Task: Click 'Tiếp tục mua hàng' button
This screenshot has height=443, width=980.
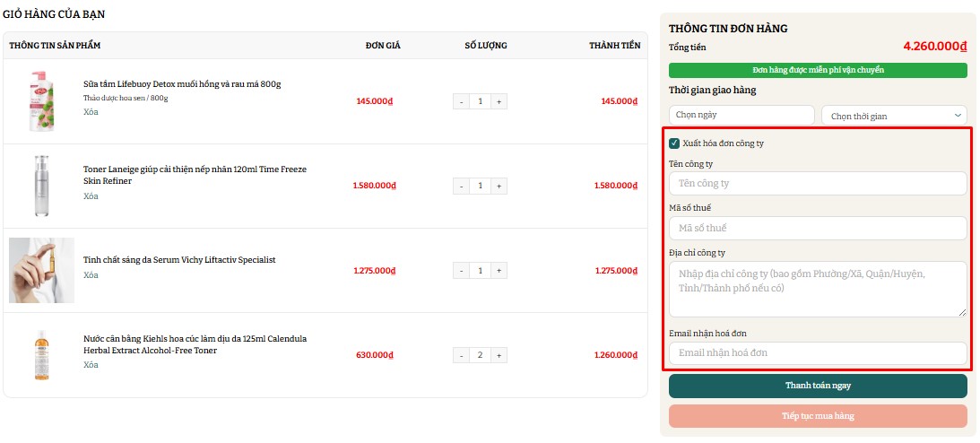Action: (818, 416)
